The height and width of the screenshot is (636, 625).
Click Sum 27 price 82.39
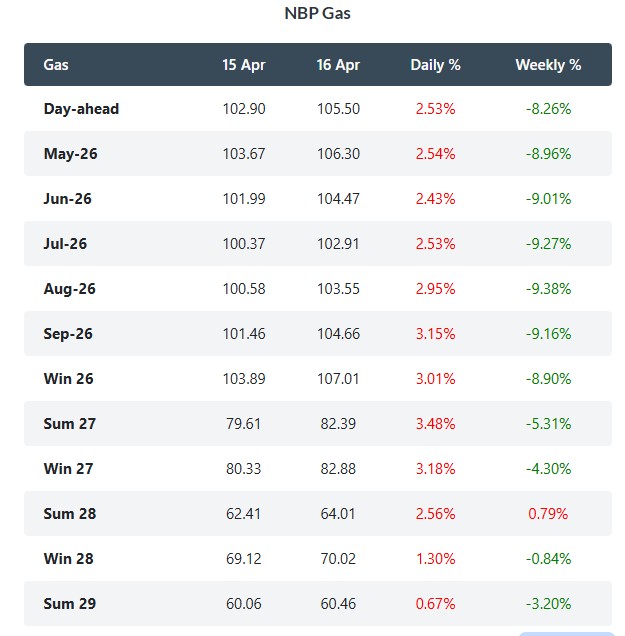click(x=338, y=424)
